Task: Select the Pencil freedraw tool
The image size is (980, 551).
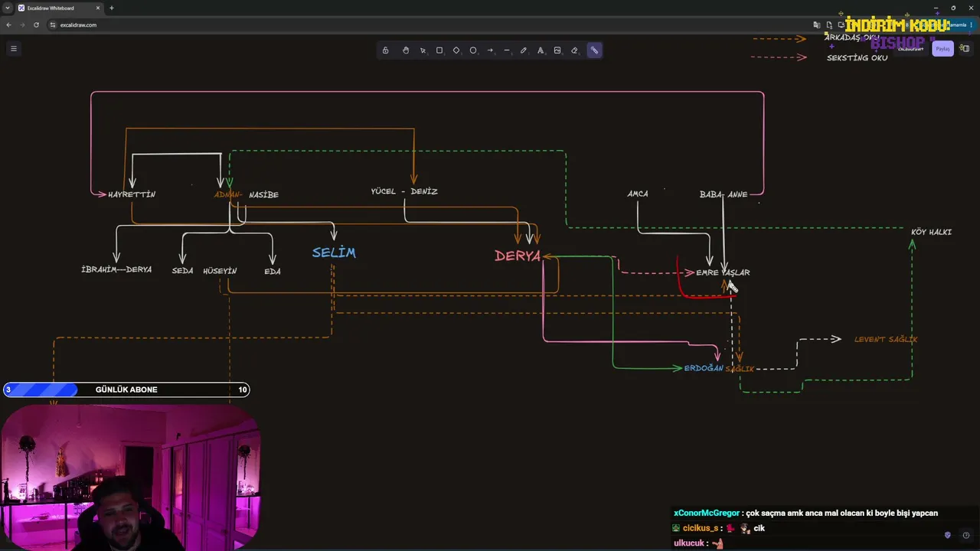Action: [x=524, y=51]
